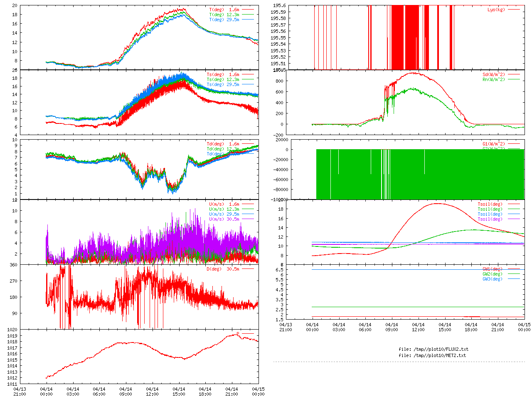Click the 'T(deg) 1.6m' legend label
The width and height of the screenshot is (532, 399).
(224, 10)
